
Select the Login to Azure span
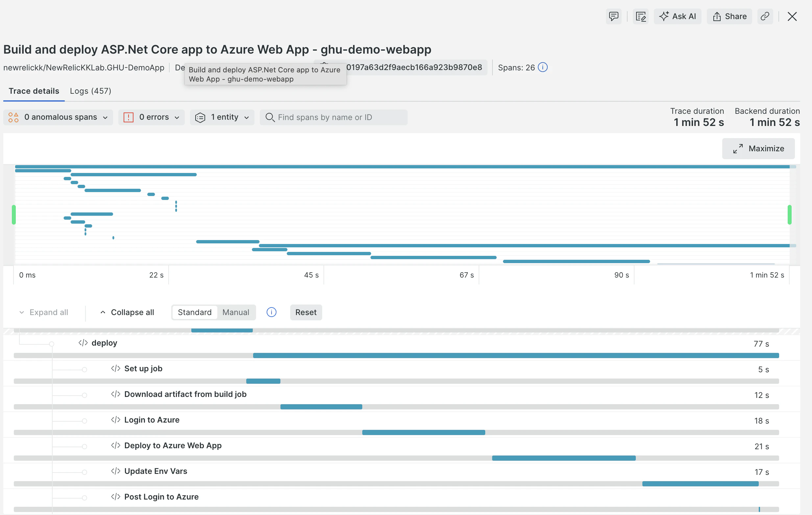pos(401,425)
